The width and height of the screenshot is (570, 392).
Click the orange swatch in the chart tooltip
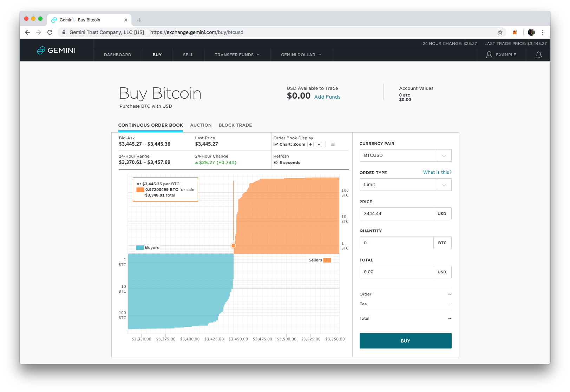coord(140,190)
